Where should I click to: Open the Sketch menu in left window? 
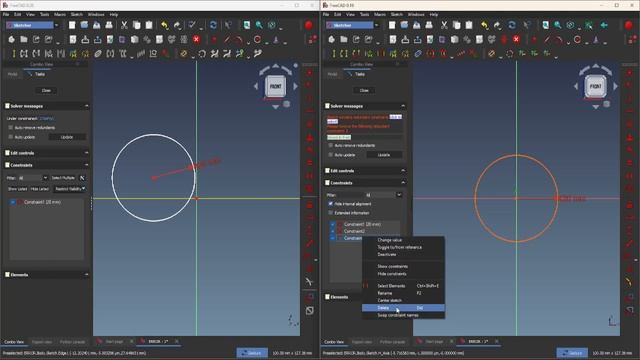point(77,14)
